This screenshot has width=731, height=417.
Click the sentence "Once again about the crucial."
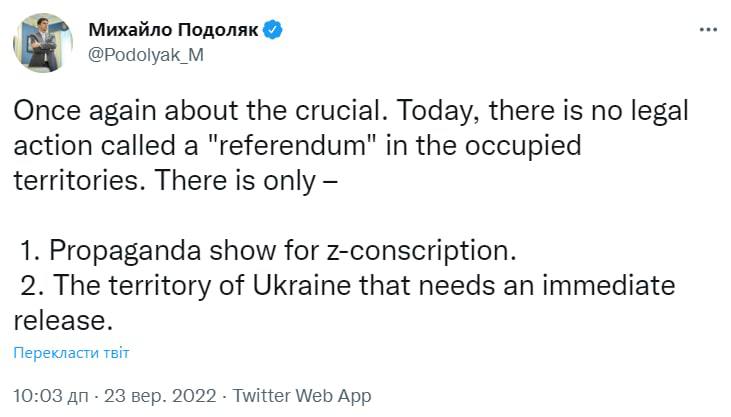point(172,111)
